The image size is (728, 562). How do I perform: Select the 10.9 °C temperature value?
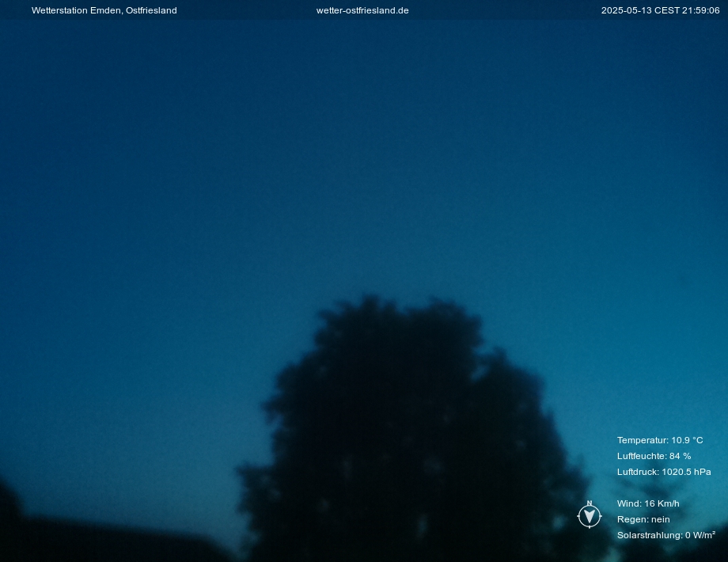[x=687, y=440]
